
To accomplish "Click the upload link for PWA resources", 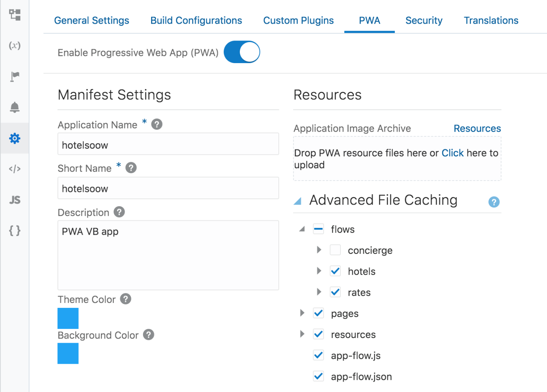I will (x=452, y=153).
